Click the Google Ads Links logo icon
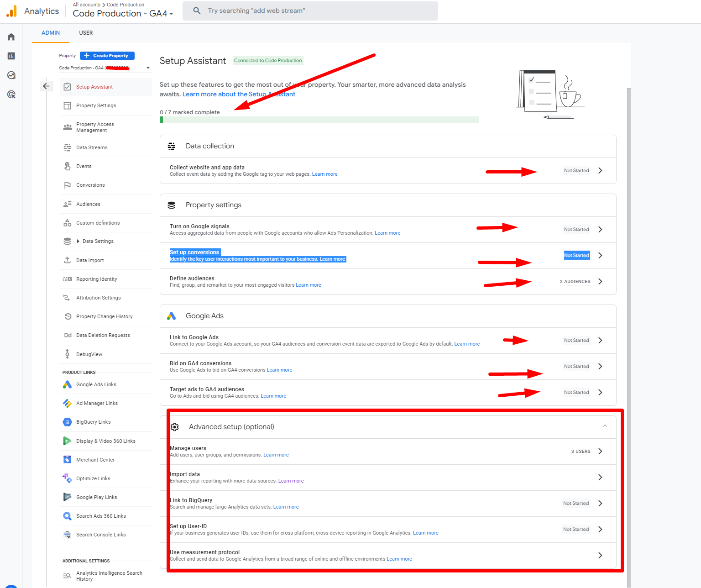The image size is (701, 588). click(67, 384)
